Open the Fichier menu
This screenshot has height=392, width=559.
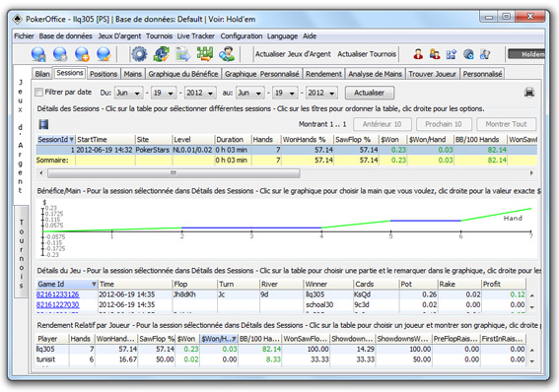click(x=24, y=36)
